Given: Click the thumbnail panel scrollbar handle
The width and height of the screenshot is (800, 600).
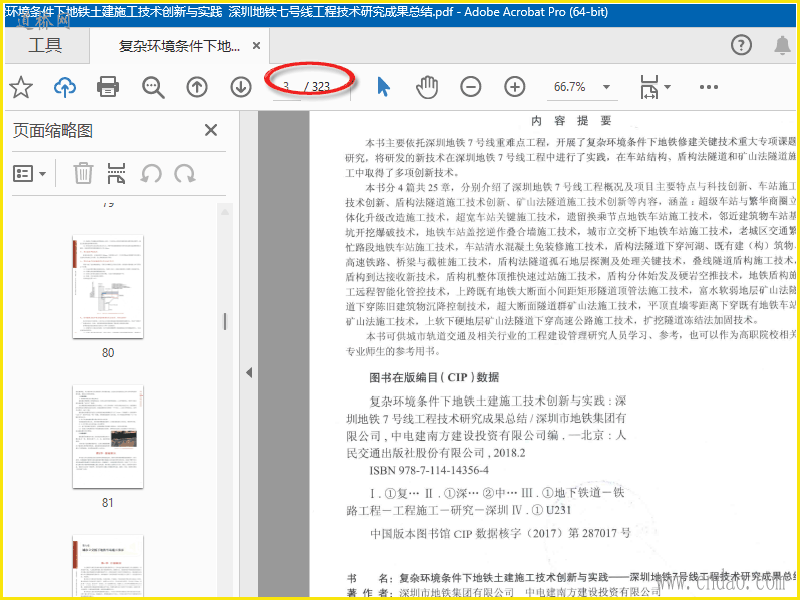Looking at the screenshot, I should [224, 321].
